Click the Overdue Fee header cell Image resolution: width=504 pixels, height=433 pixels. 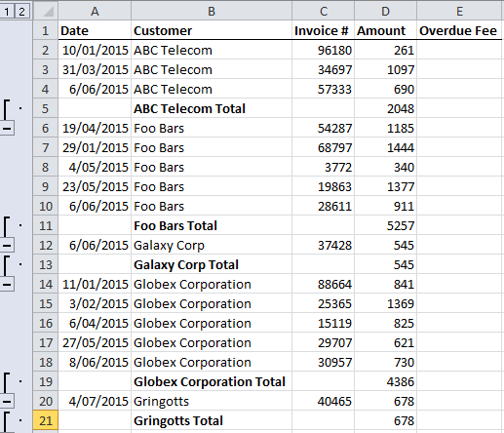coord(459,30)
